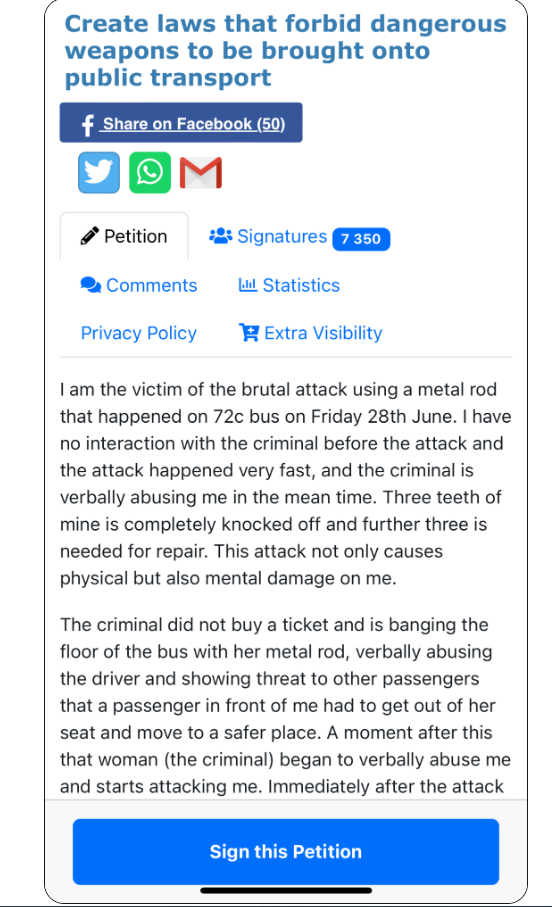This screenshot has height=907, width=552.
Task: Click the 7 350 signatures count badge
Action: click(361, 239)
